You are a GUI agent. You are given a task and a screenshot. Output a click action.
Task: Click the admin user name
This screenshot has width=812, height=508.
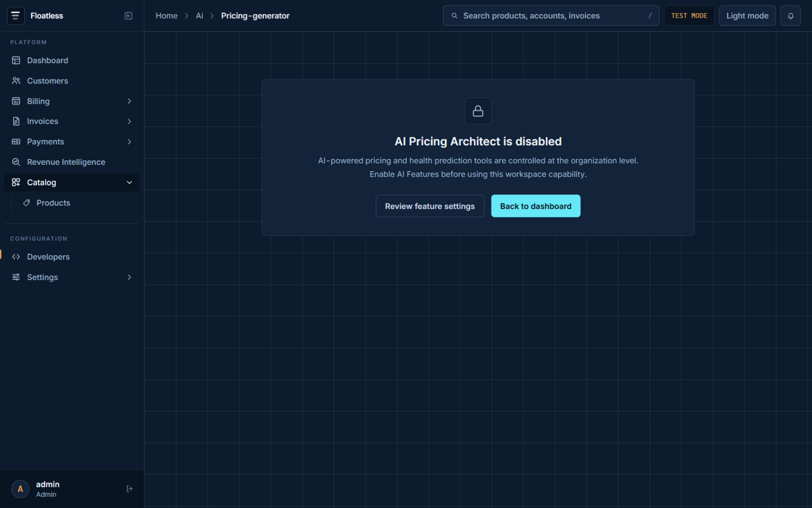[48, 484]
